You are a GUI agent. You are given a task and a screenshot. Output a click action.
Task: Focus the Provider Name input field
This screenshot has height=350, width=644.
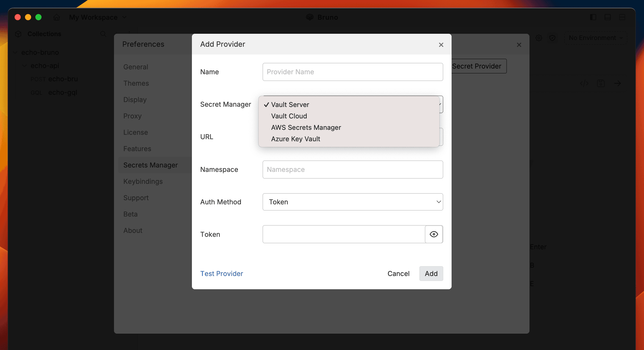click(353, 72)
